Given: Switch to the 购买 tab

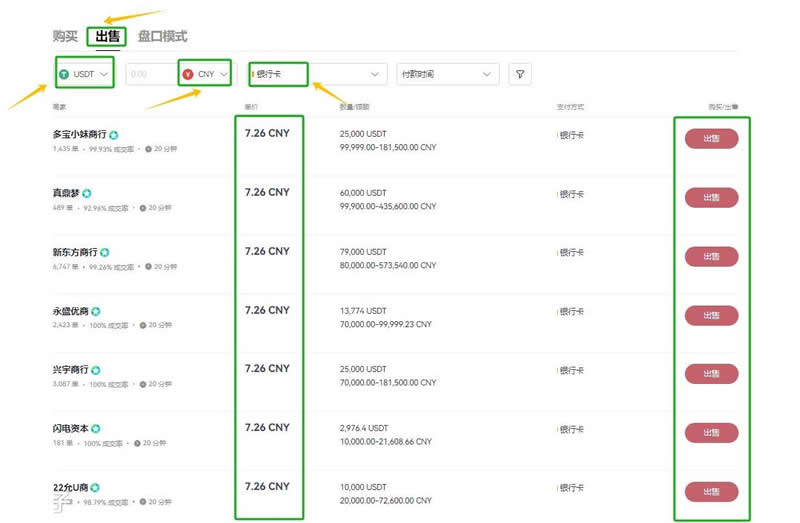Looking at the screenshot, I should coord(65,36).
